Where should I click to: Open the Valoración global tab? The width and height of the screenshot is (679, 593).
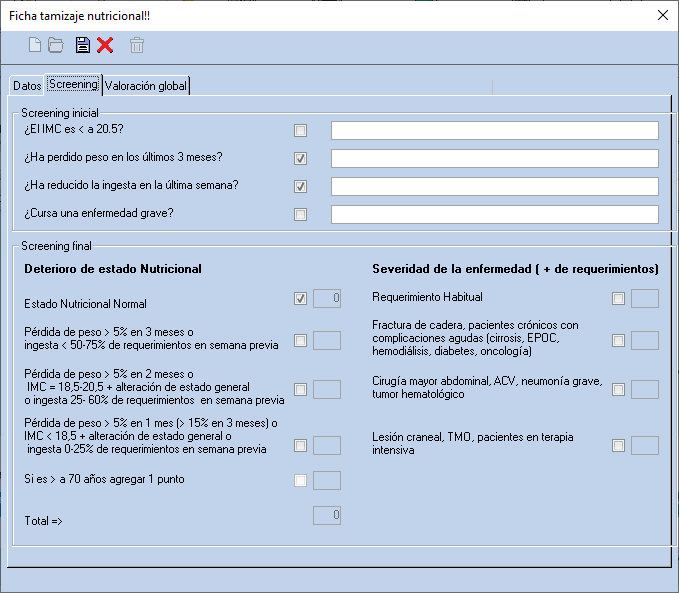click(146, 85)
